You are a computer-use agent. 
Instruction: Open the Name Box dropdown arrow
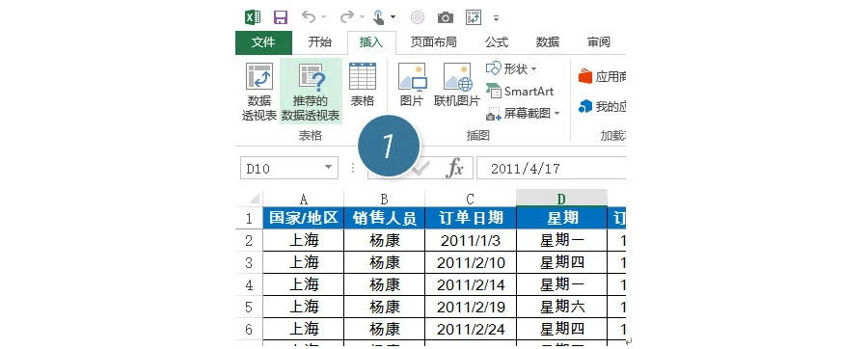[328, 168]
